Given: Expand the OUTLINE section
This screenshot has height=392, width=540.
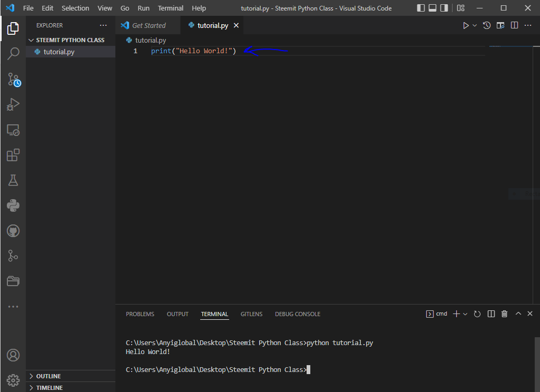Looking at the screenshot, I should 48,376.
